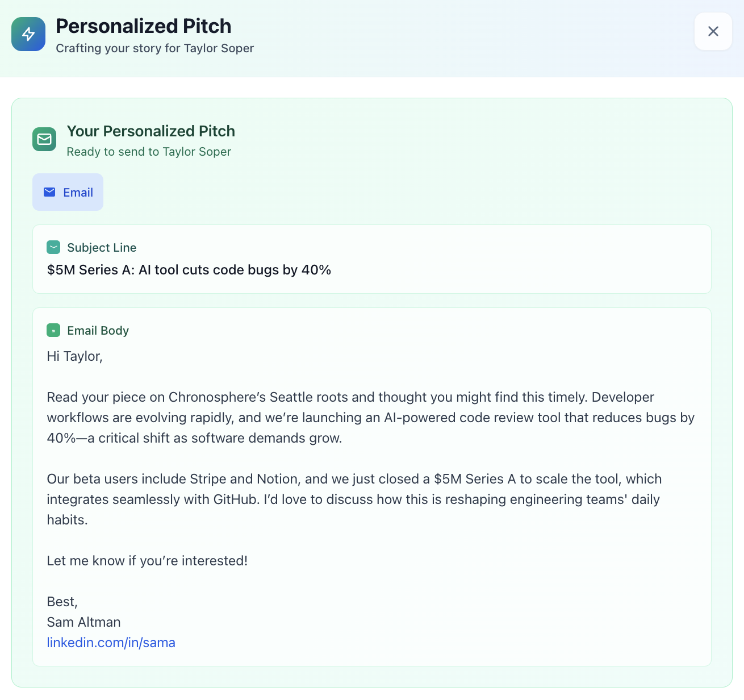This screenshot has width=744, height=700.
Task: Click the Email Body green icon
Action: (53, 330)
